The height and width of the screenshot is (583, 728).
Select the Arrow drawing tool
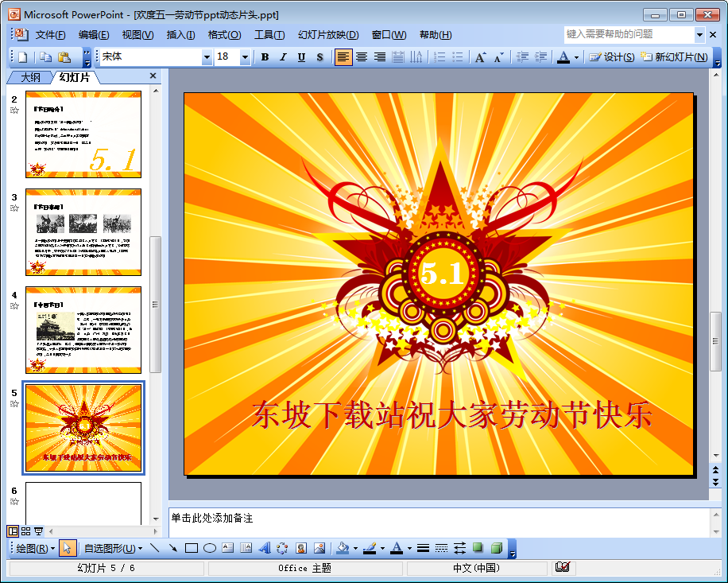(x=172, y=549)
